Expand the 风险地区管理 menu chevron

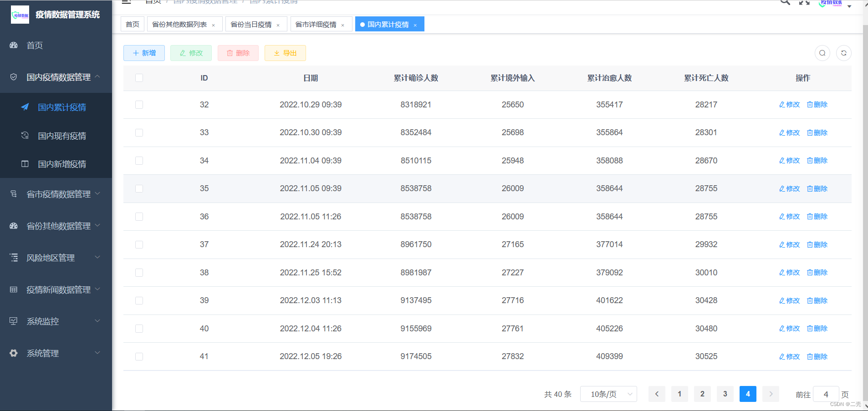pos(97,257)
